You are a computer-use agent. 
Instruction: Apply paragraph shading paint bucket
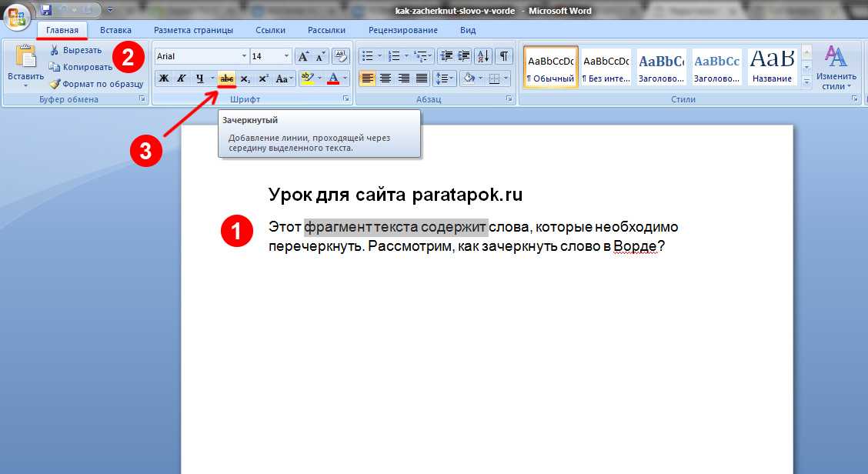point(469,78)
